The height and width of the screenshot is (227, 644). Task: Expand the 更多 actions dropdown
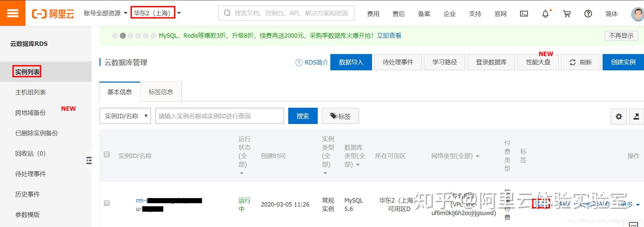coord(631,204)
